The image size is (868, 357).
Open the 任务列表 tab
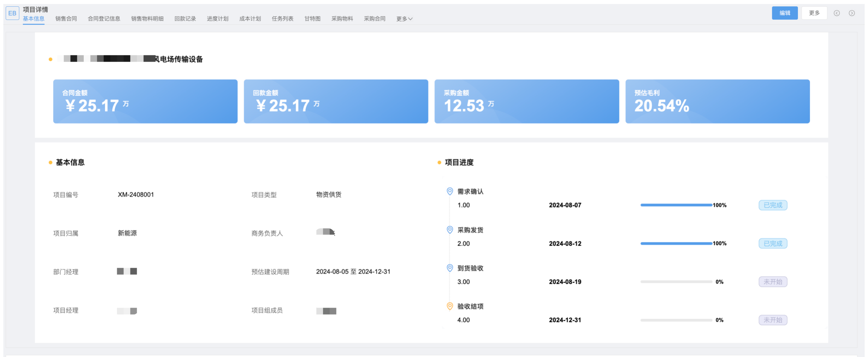tap(283, 19)
